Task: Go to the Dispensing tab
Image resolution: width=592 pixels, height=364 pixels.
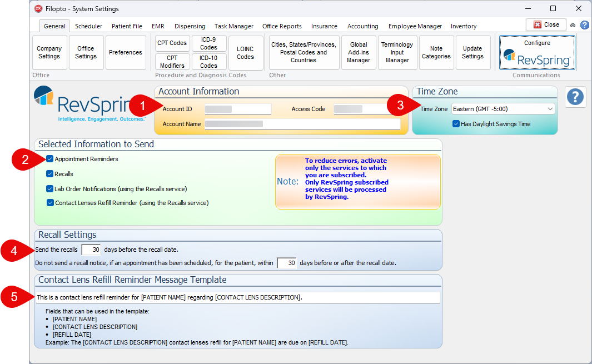Action: click(x=190, y=26)
